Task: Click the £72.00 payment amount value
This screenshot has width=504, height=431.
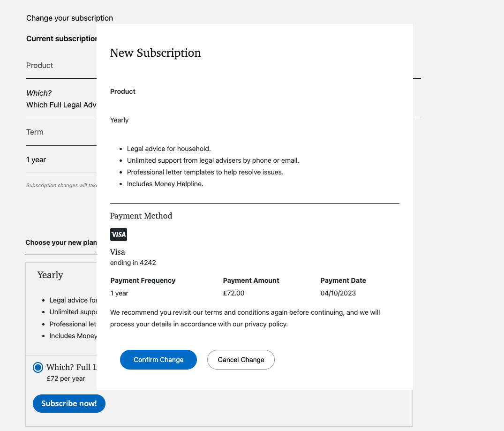Action: point(233,293)
